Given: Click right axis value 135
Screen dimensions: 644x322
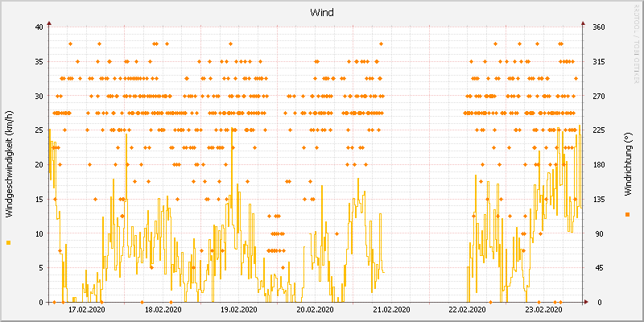Looking at the screenshot, I should 598,199.
